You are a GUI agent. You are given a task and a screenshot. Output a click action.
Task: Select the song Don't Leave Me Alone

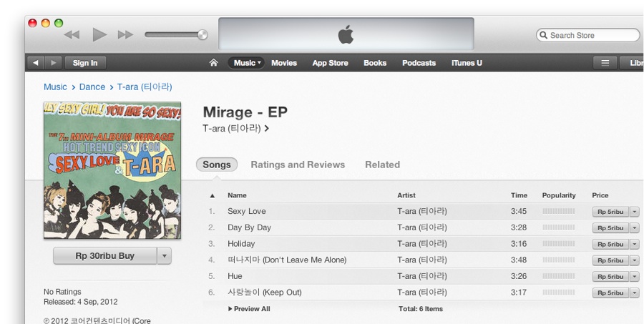point(287,260)
